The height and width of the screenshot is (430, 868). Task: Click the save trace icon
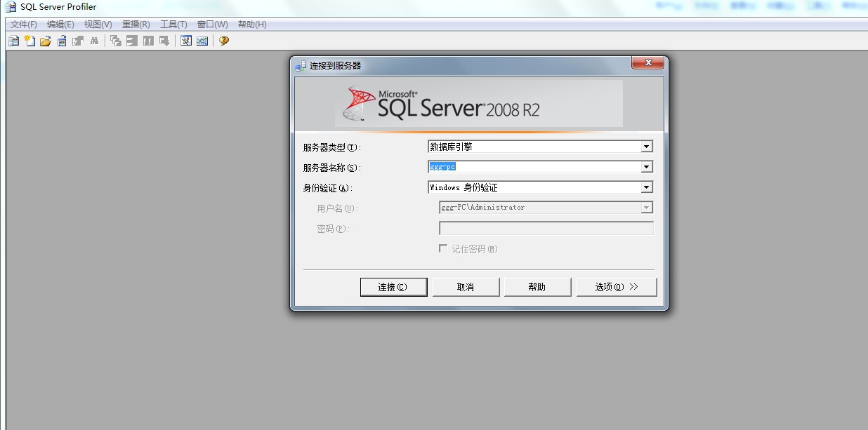[x=60, y=40]
